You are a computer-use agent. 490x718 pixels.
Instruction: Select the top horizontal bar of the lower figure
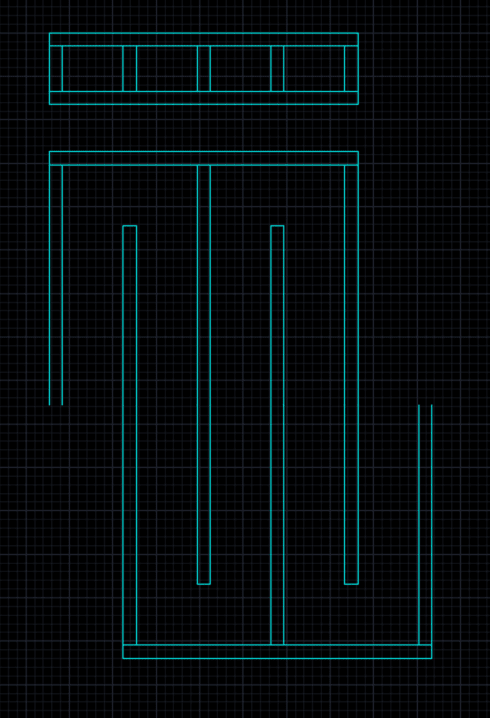204,158
